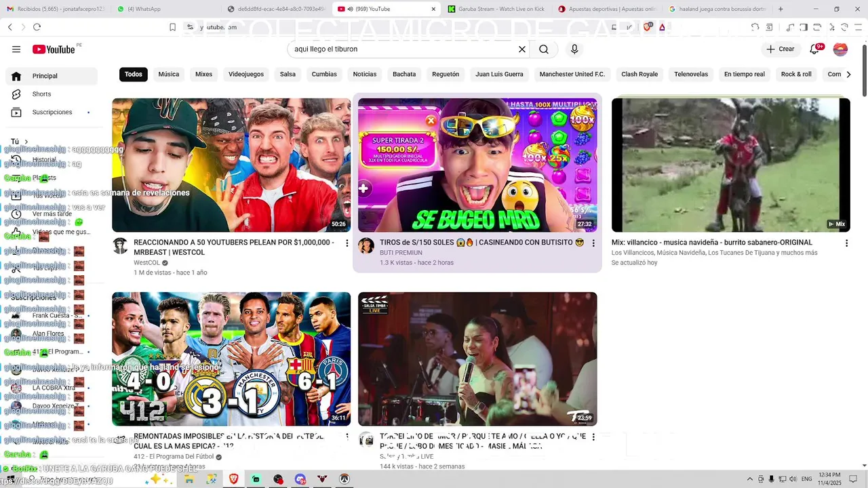Open Suscripciones in the sidebar

click(x=52, y=112)
